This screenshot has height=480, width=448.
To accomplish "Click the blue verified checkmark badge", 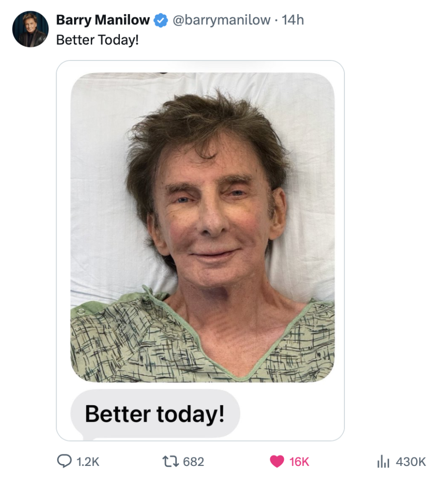I will [161, 20].
